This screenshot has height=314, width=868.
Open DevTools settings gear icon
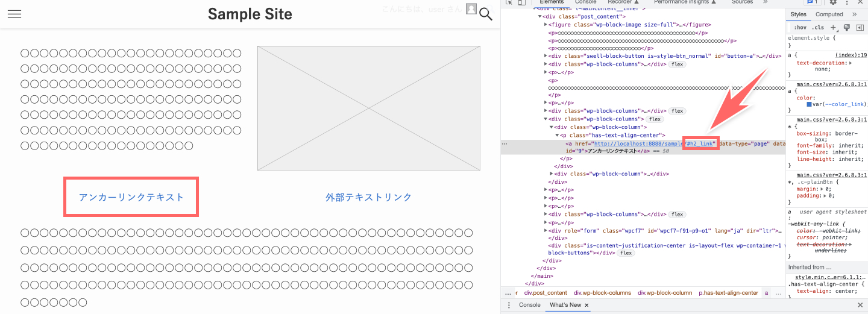(832, 2)
